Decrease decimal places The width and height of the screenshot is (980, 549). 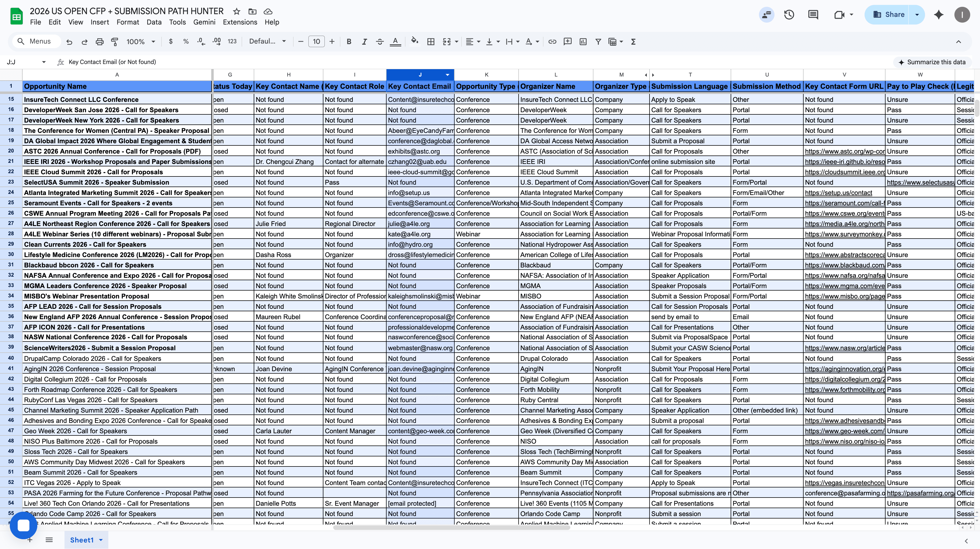pos(201,42)
